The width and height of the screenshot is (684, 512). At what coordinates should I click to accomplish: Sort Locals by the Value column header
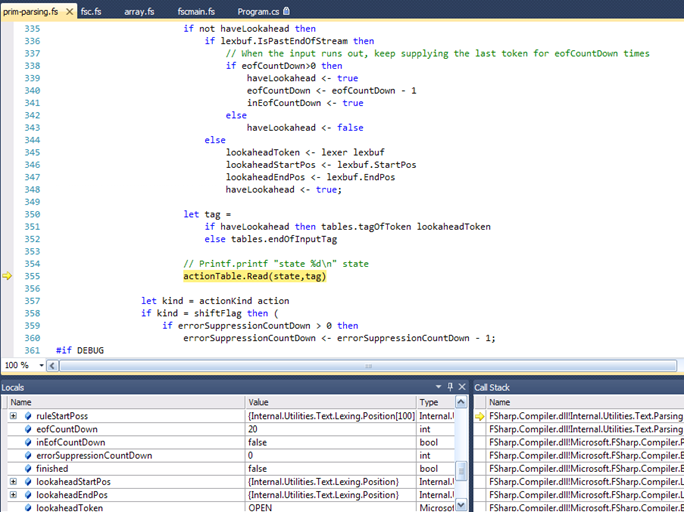331,402
